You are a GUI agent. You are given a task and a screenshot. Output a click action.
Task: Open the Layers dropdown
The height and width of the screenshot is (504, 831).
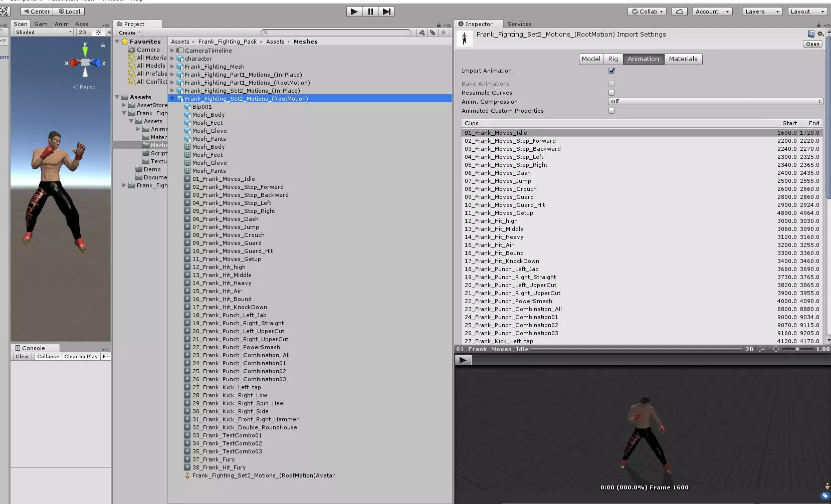coord(762,12)
